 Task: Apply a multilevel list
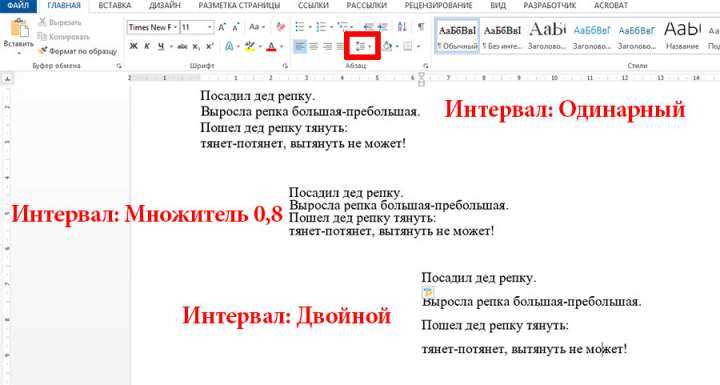click(342, 27)
